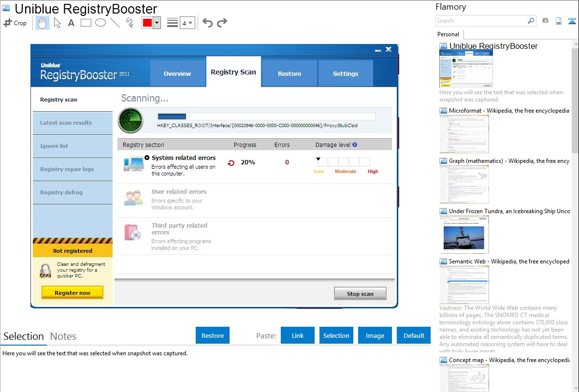
Task: Switch to the Notes tab
Action: click(63, 336)
